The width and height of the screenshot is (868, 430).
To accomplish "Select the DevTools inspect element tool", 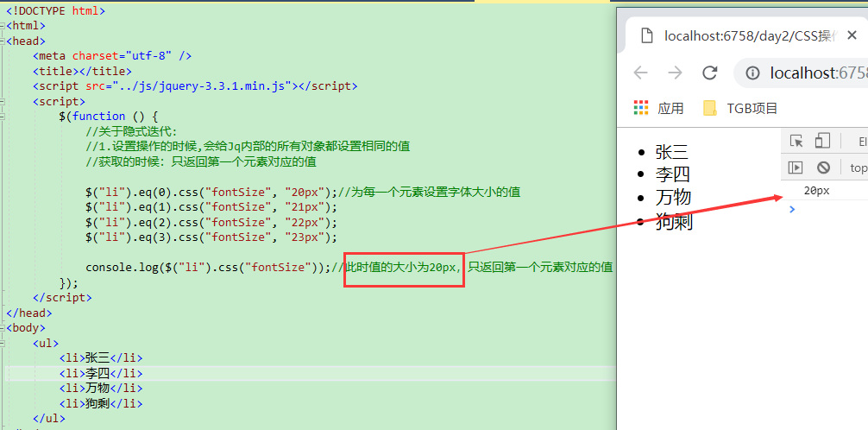I will tap(796, 142).
